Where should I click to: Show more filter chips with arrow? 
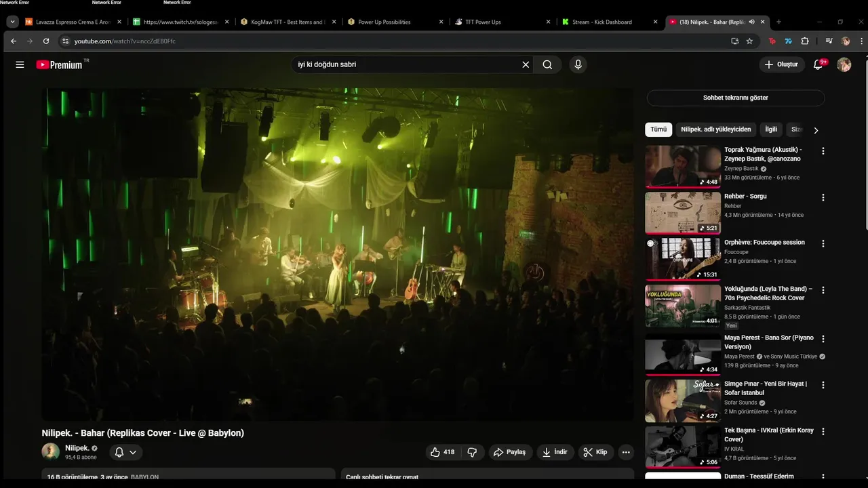(x=816, y=130)
